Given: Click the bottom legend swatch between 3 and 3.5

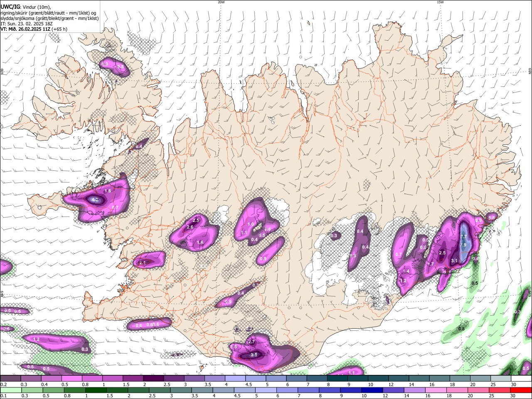Looking at the screenshot, I should click(x=181, y=390).
